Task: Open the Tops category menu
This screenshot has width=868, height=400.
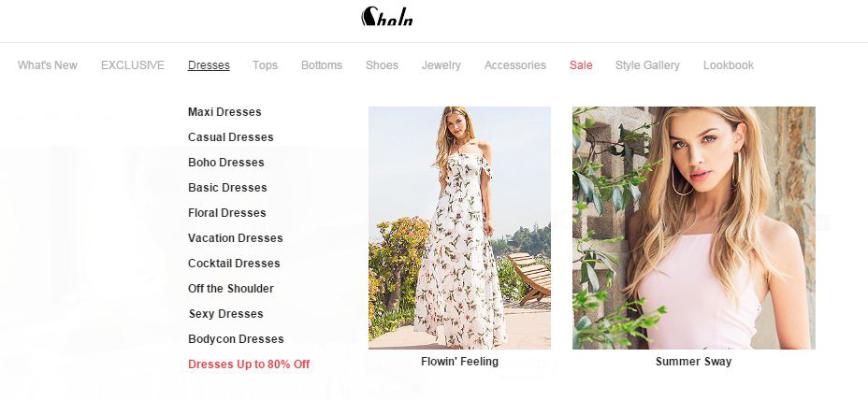Action: pos(265,65)
